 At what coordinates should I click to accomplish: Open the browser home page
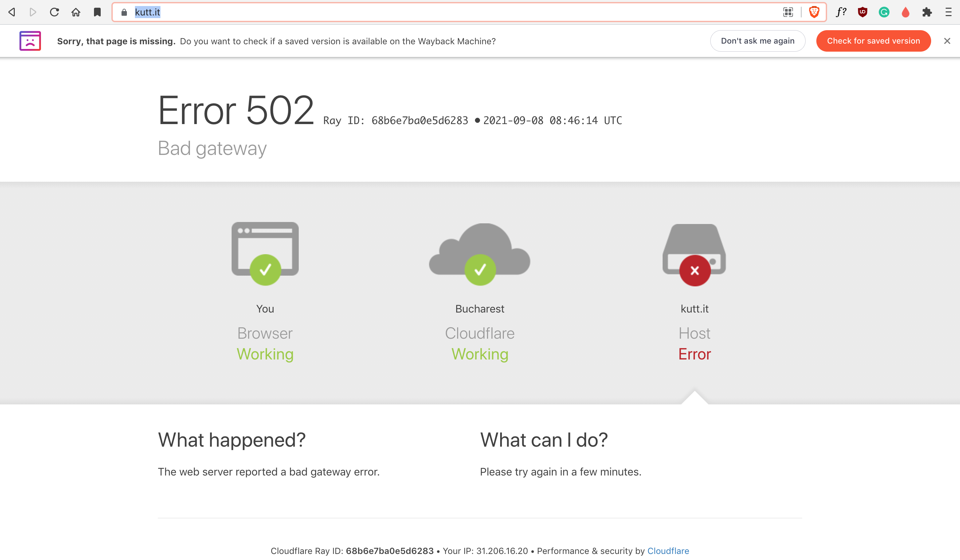76,12
